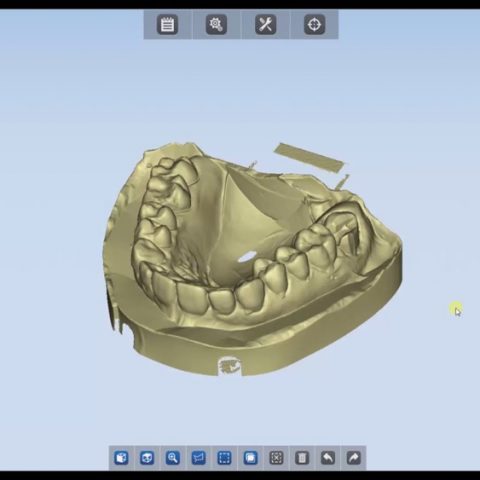Select the freeform lasso selection tool
The width and height of the screenshot is (480, 480).
[199, 458]
